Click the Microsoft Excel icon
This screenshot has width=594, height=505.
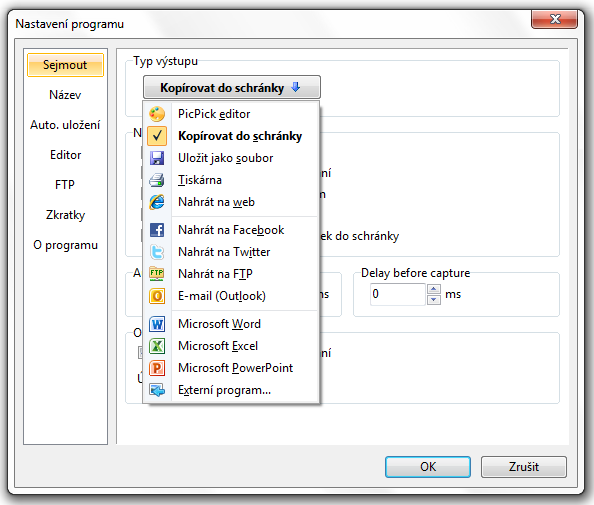(x=157, y=346)
